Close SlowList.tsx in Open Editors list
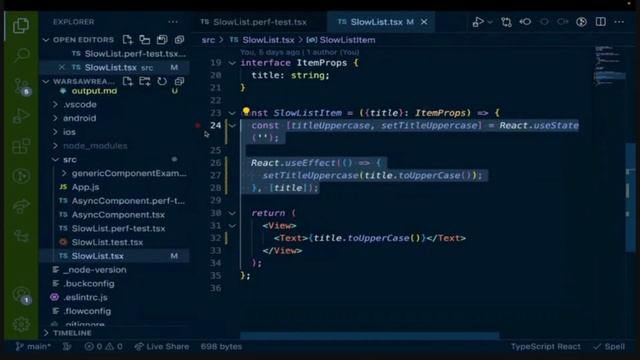 pos(62,67)
